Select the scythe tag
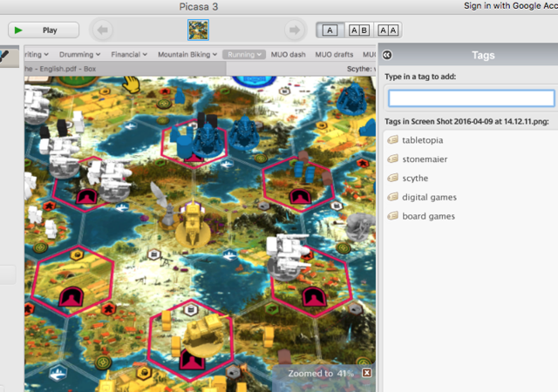This screenshot has width=558, height=392. pos(415,179)
